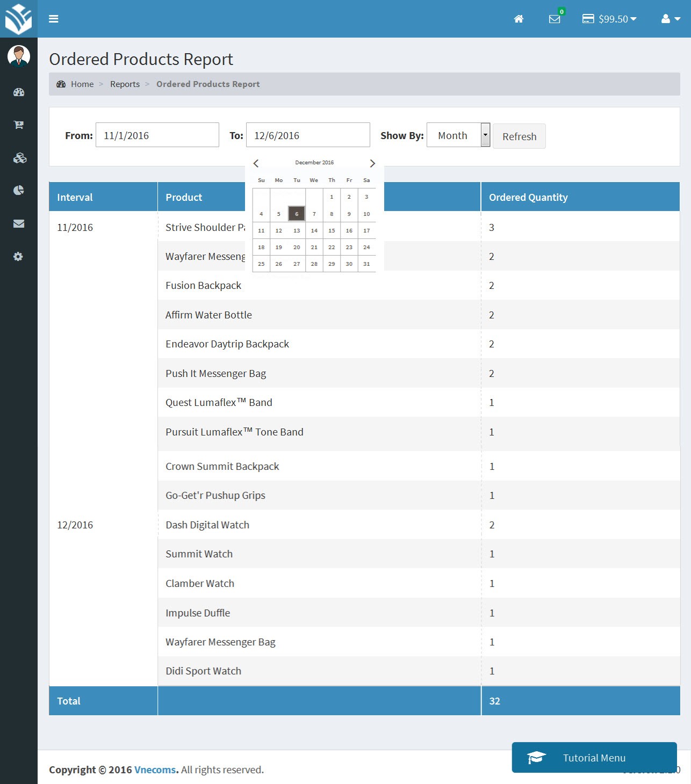691x784 pixels.
Task: Click the credit card balance icon
Action: pos(588,19)
